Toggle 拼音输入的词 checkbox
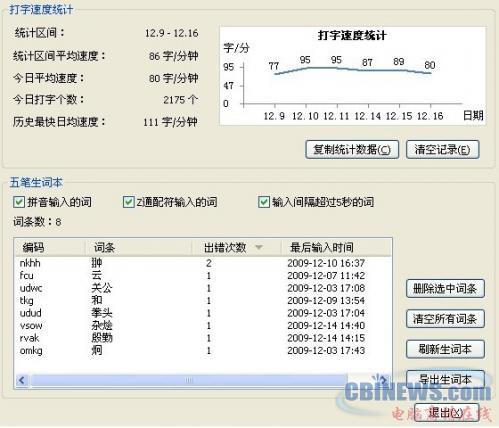499x428 pixels. pos(19,202)
